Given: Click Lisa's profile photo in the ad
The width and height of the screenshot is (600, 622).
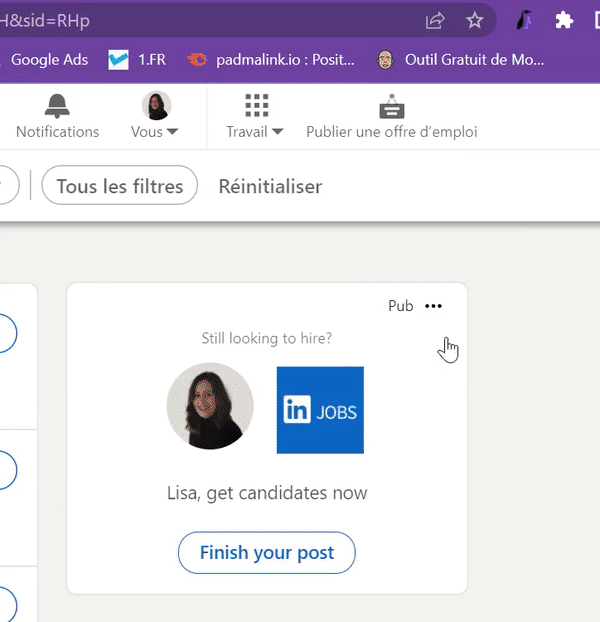Looking at the screenshot, I should coord(210,406).
